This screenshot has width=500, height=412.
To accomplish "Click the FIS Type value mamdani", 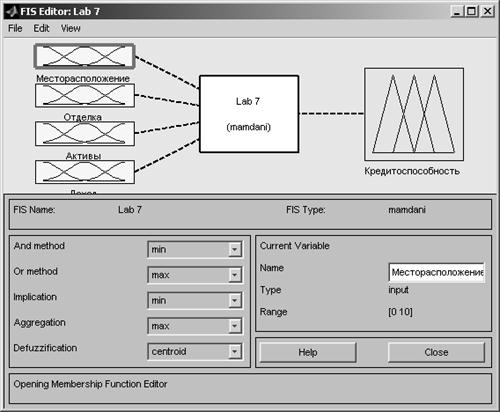I will [407, 210].
